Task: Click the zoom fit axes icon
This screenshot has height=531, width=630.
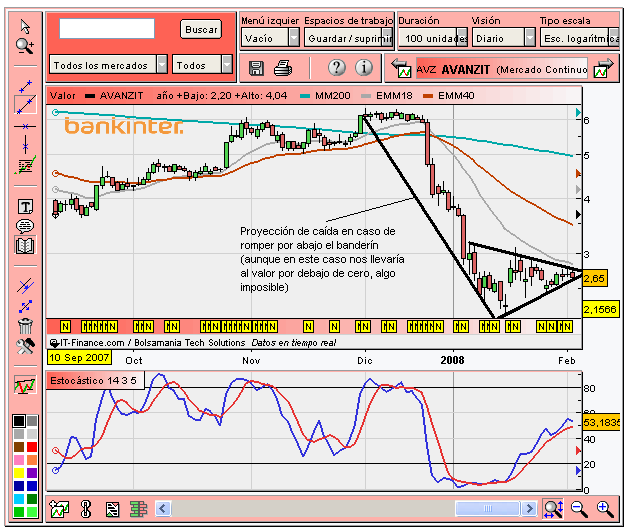Action: [553, 509]
